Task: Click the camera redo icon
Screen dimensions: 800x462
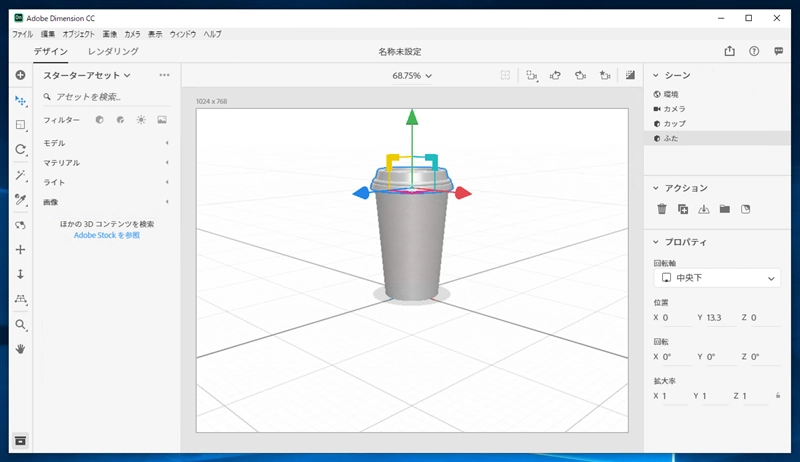Action: (580, 75)
